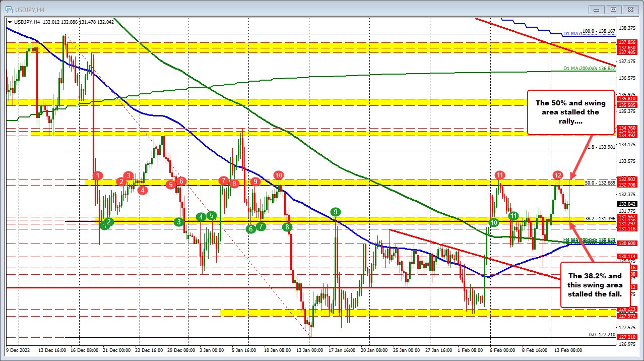644x361 pixels.
Task: Click the red 137.856 price tag
Action: [x=627, y=42]
